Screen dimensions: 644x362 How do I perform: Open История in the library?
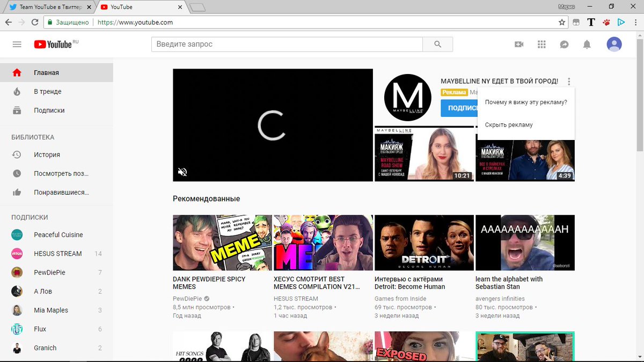pyautogui.click(x=56, y=154)
